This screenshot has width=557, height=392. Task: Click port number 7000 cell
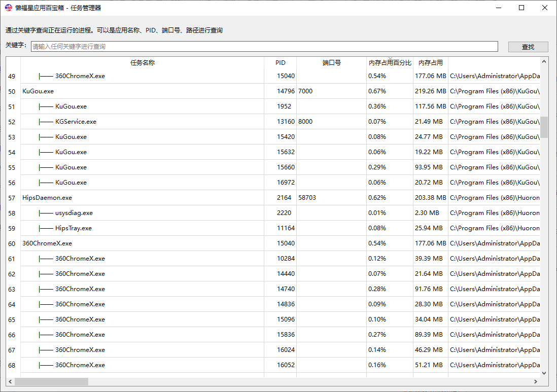pos(305,91)
